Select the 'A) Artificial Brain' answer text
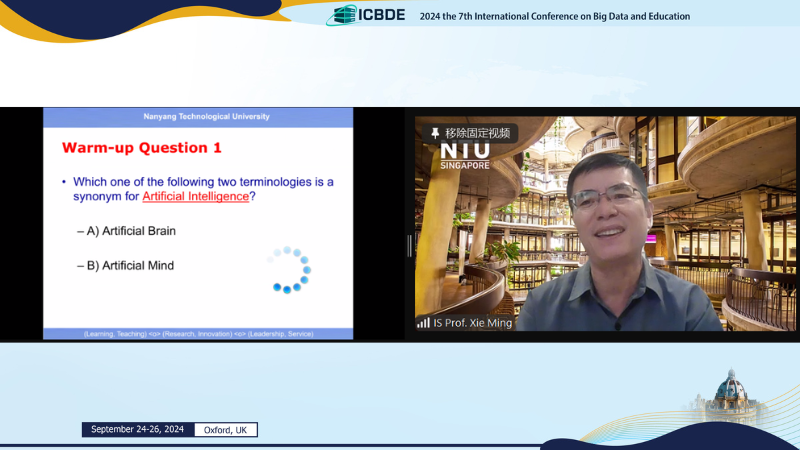 131,231
